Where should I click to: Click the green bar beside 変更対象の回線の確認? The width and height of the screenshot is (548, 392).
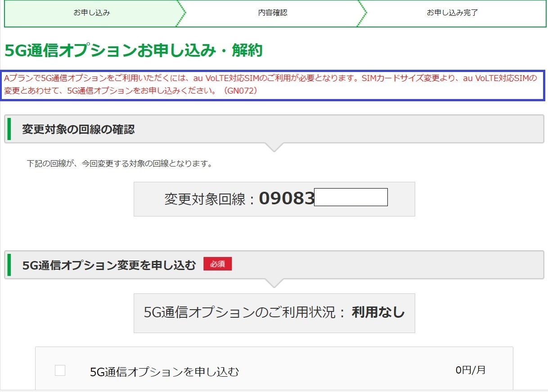[9, 129]
